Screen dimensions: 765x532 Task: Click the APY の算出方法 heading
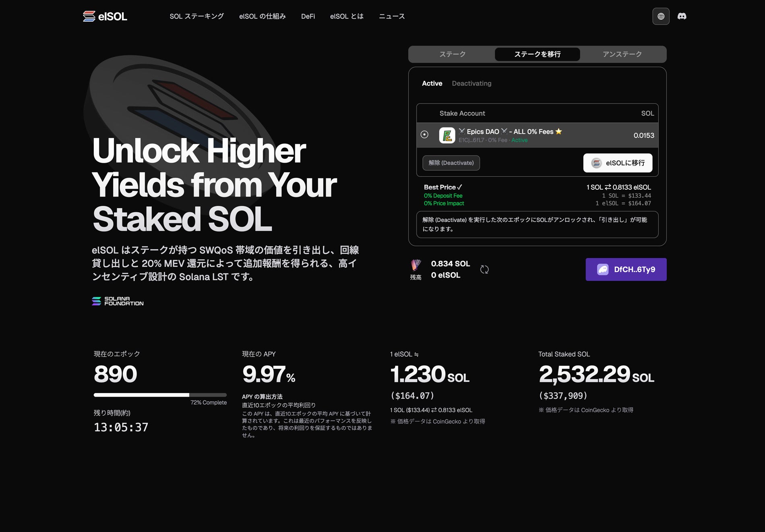tap(262, 397)
